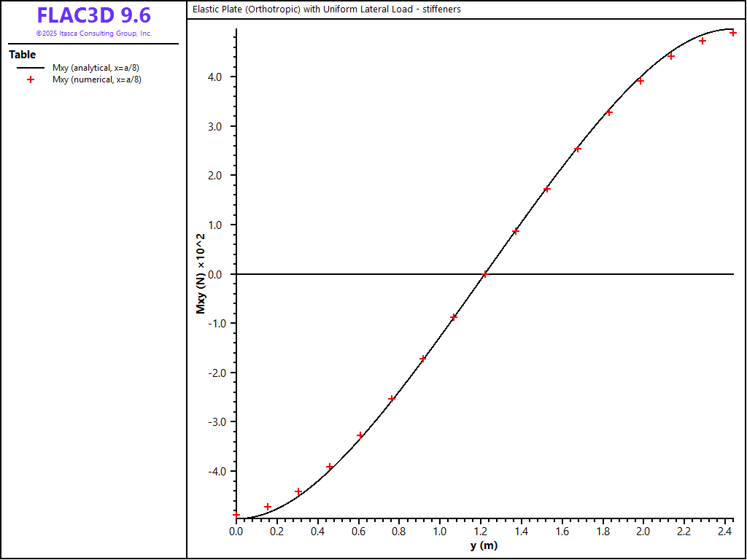Select the Mxy analytical legend label

tap(96, 68)
